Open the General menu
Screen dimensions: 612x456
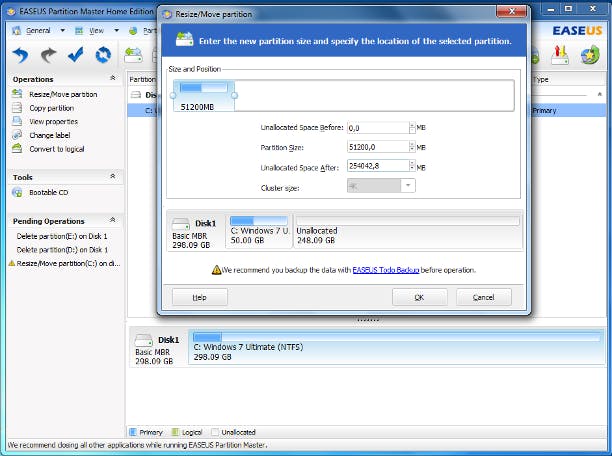[38, 30]
